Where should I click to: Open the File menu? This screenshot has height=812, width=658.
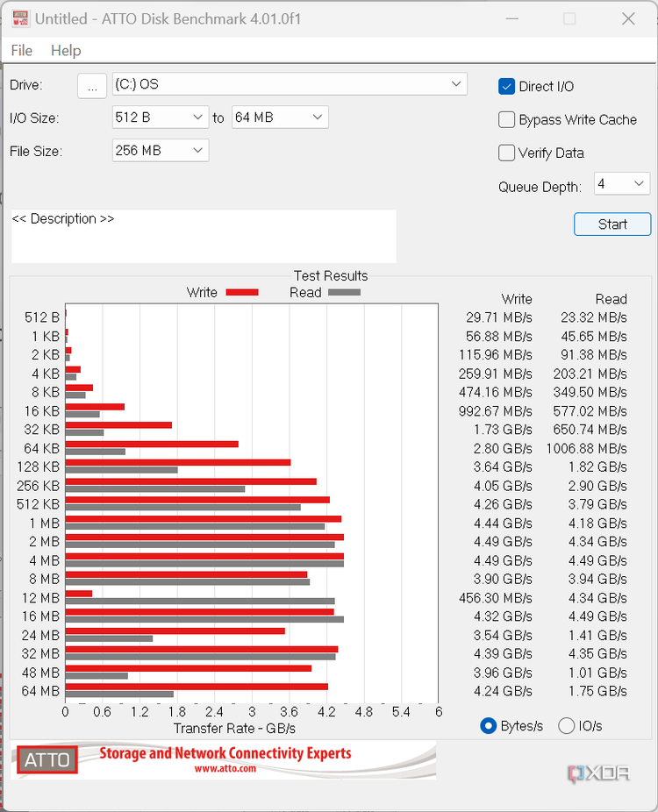[22, 50]
